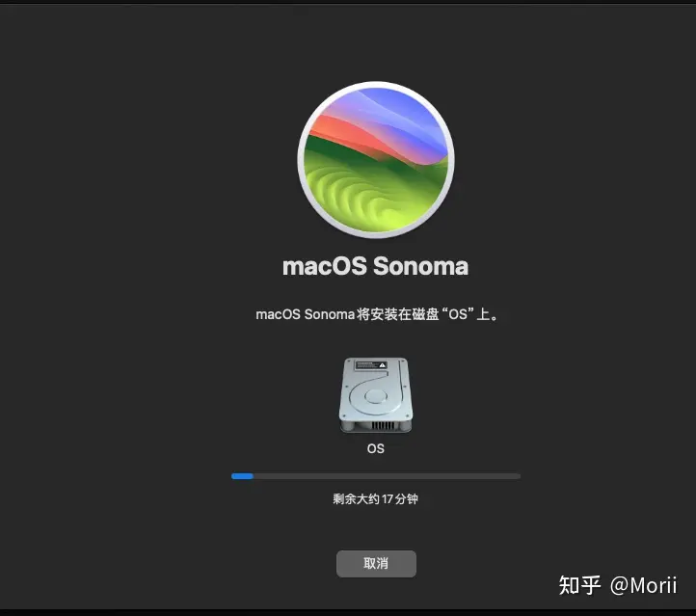Click the quoted “OS” disk name in description
696x616 pixels.
(458, 314)
